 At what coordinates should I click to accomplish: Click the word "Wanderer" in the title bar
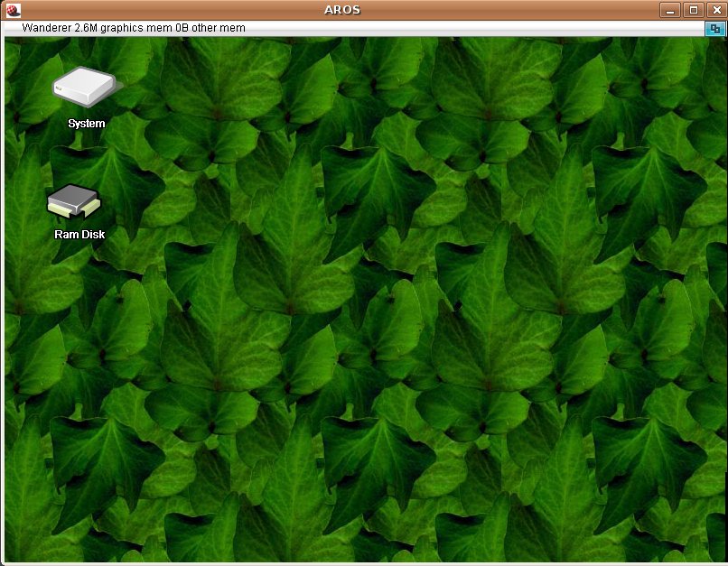pos(47,28)
